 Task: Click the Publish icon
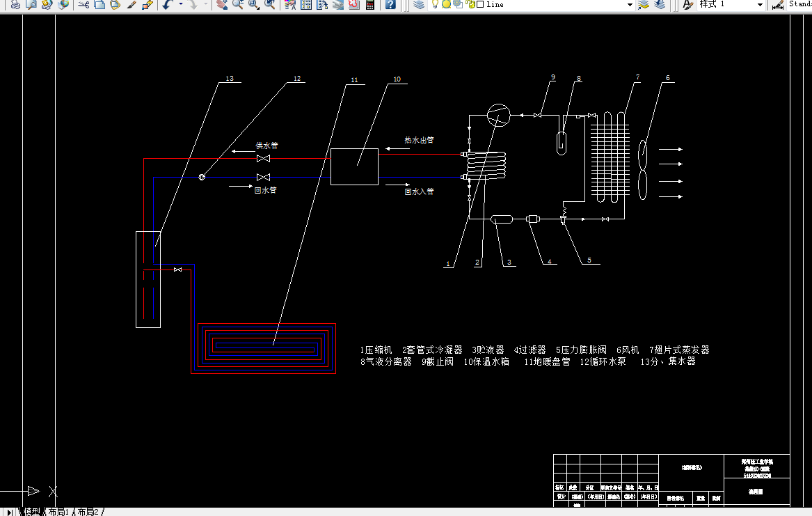coord(47,5)
